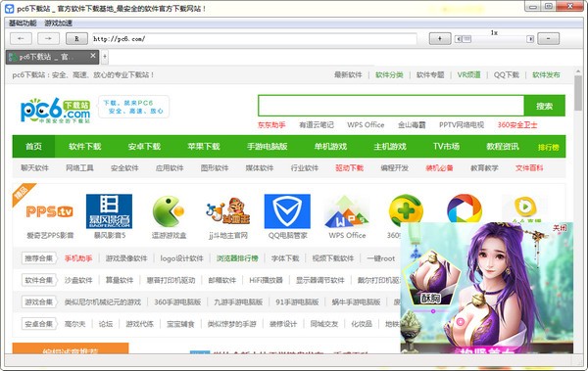The height and width of the screenshot is (371, 588).
Task: Open the 基础功能 menu
Action: [23, 23]
